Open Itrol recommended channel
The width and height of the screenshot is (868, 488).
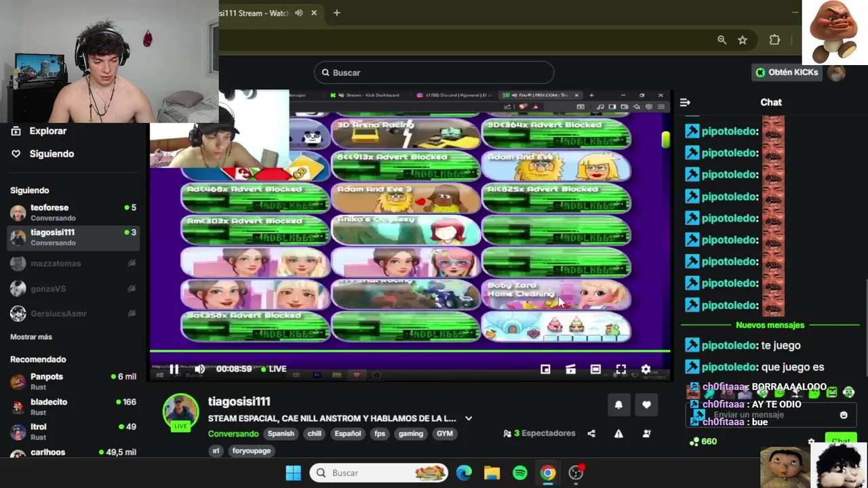(x=73, y=432)
